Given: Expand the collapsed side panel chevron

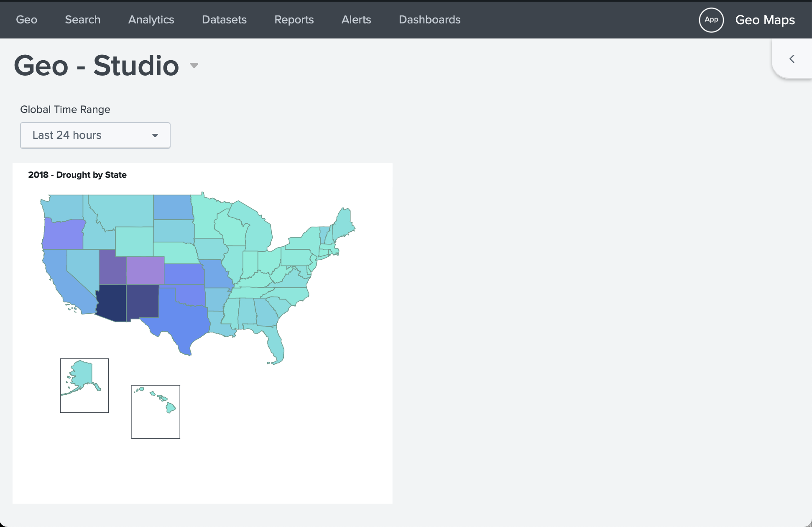Looking at the screenshot, I should coord(792,59).
